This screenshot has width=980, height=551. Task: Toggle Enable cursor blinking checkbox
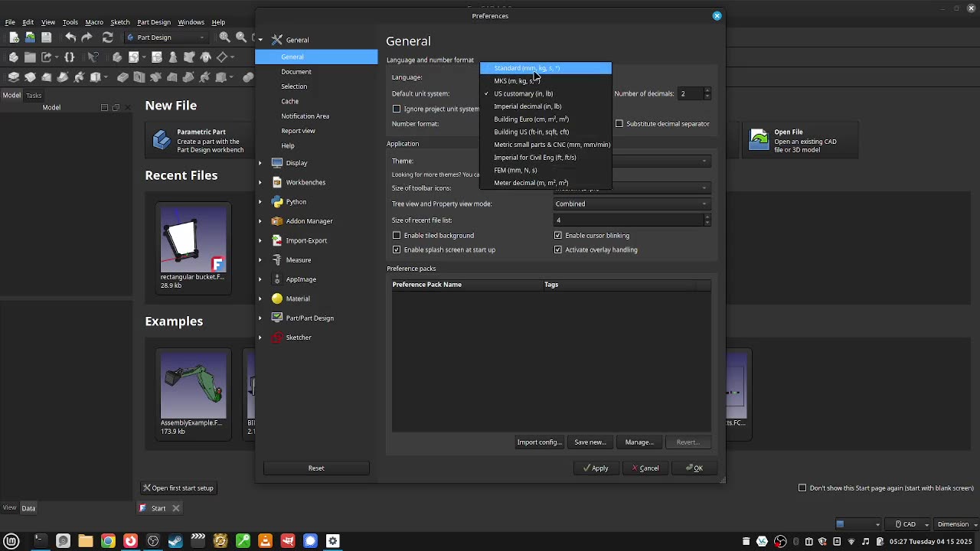coord(558,235)
